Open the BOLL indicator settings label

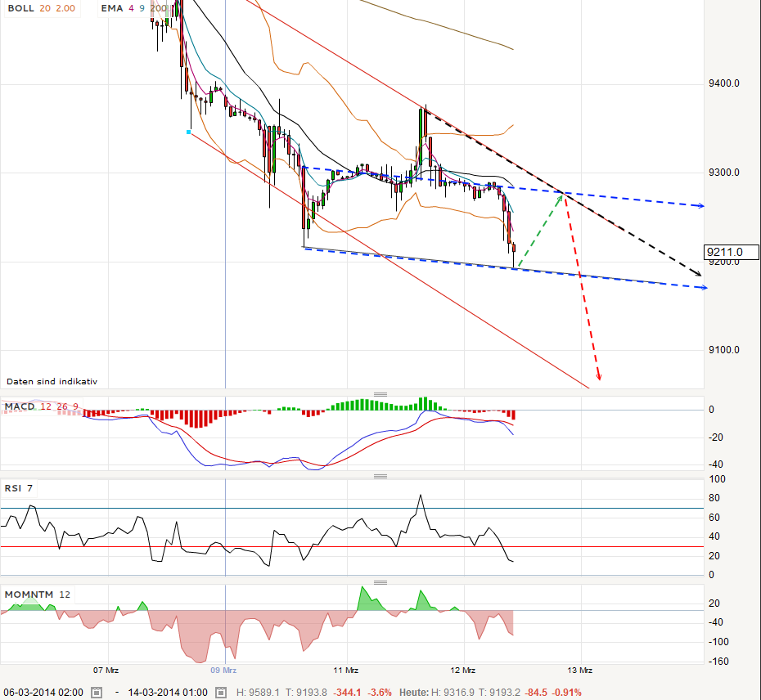21,8
